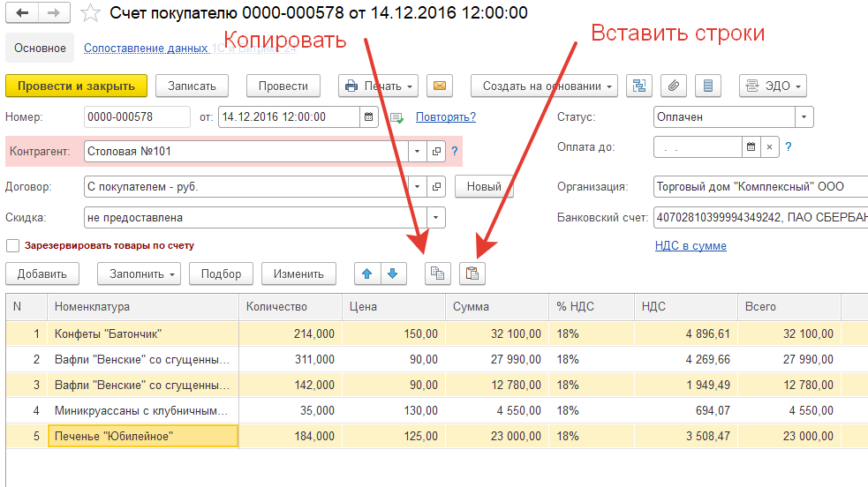Open the Скидка dropdown arrow
The image size is (868, 487).
[435, 218]
